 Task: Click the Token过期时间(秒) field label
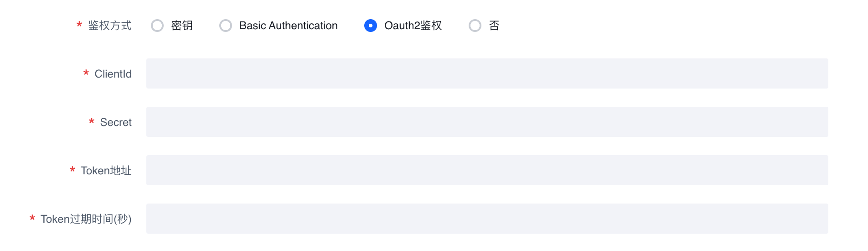[86, 219]
